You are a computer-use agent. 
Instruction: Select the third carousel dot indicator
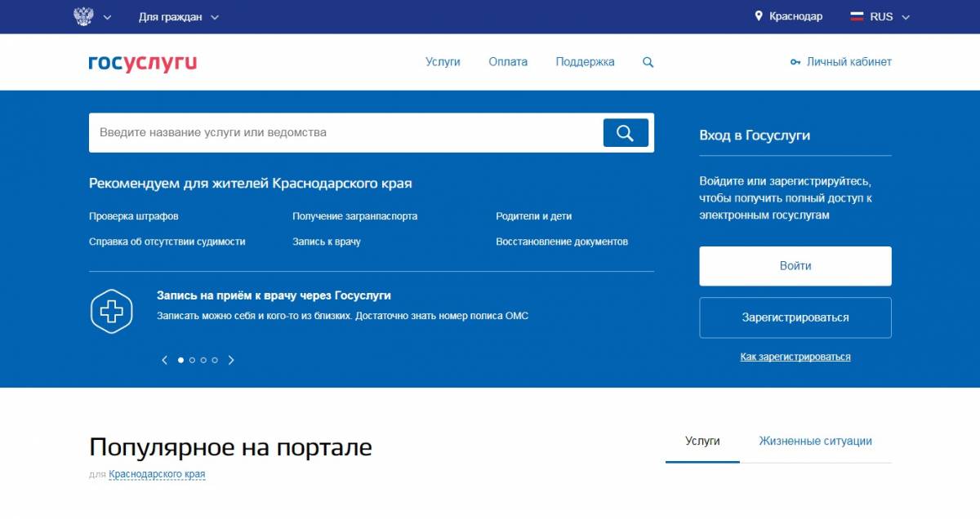pos(203,360)
